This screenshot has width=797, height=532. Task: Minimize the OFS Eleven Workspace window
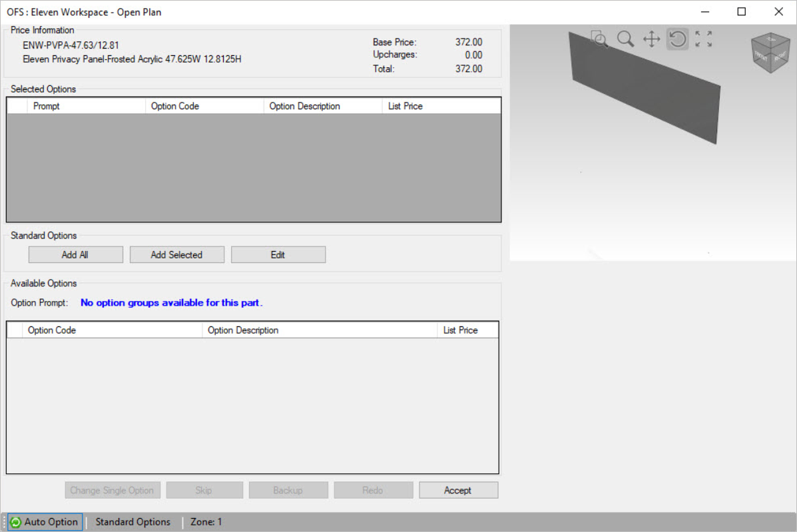point(705,12)
